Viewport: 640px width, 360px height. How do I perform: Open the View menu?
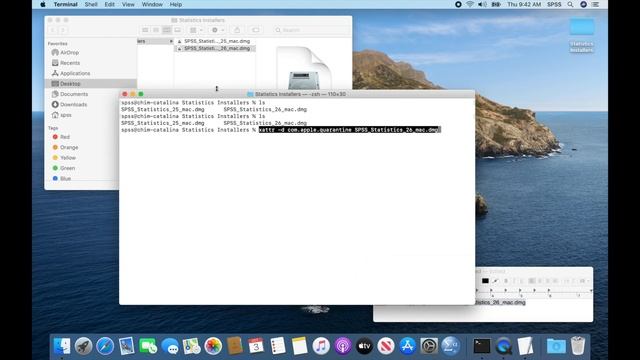point(128,4)
